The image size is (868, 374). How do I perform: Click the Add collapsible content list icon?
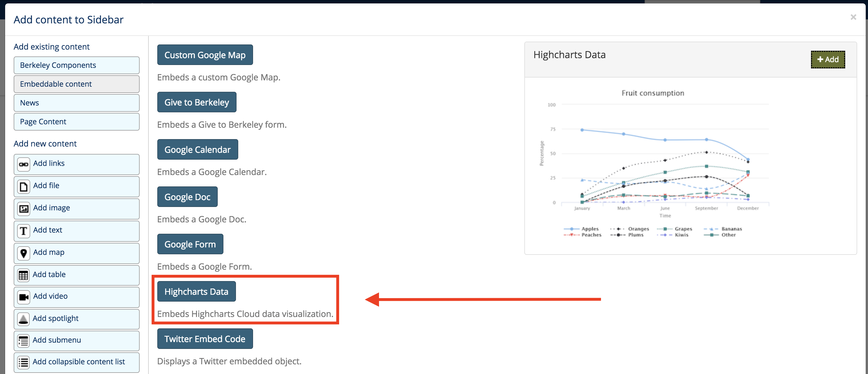[x=23, y=362]
